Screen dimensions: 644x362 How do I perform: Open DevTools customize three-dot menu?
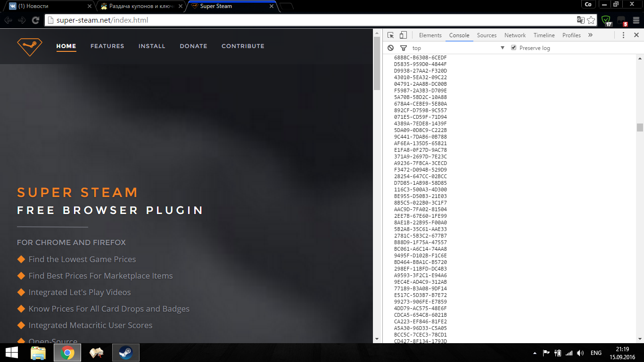pyautogui.click(x=623, y=35)
